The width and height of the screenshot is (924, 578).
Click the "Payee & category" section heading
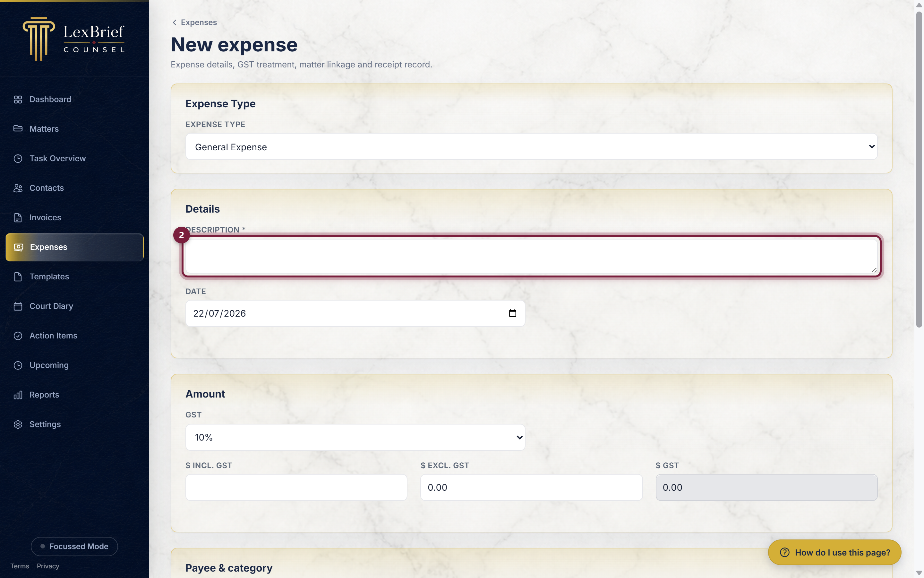pyautogui.click(x=229, y=568)
